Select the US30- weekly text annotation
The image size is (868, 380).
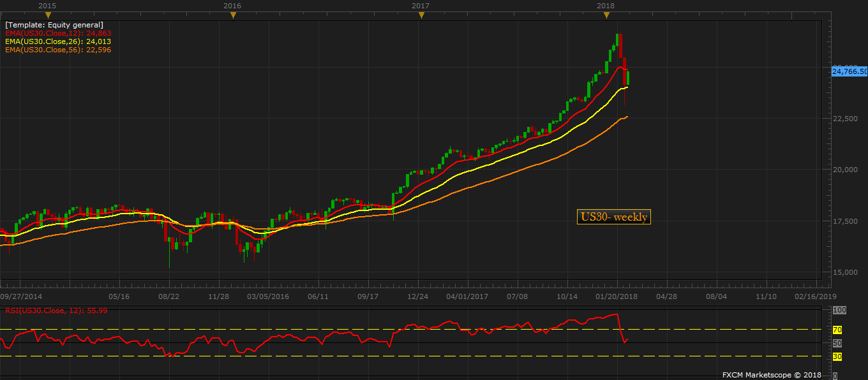[613, 217]
